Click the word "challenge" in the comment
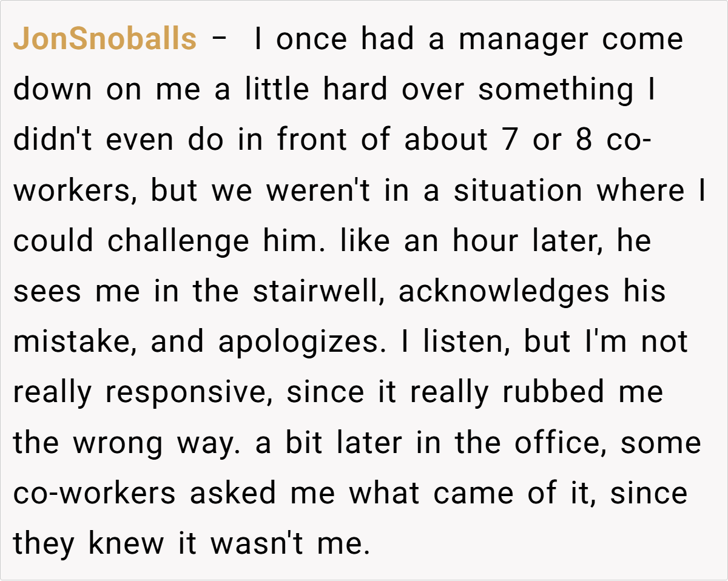Screen dimensions: 728x581 click(x=178, y=241)
